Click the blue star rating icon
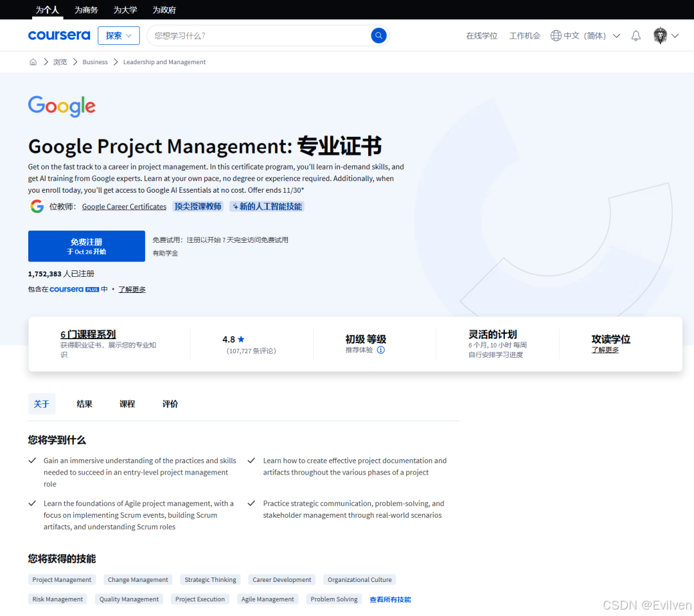This screenshot has height=616, width=694. coord(241,339)
